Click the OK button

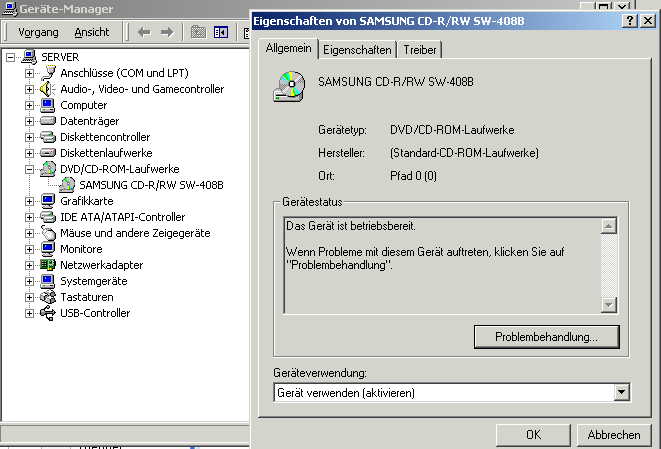(x=533, y=435)
